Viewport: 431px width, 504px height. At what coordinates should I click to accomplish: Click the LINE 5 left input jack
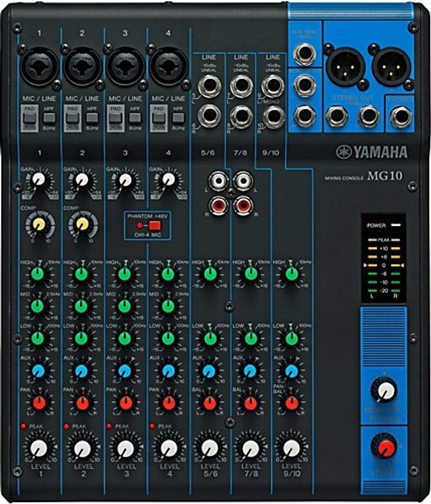[209, 86]
